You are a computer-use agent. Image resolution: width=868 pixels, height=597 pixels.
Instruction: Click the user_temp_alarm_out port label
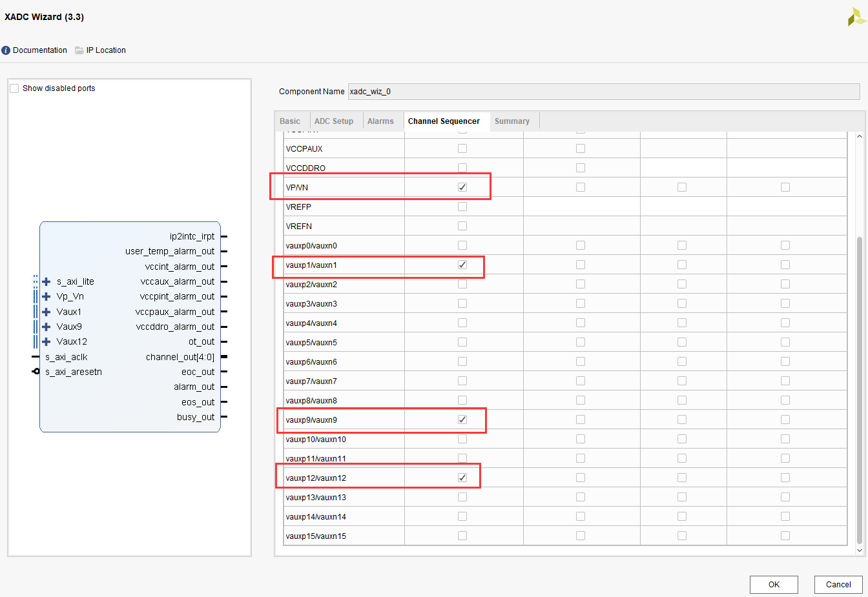[x=170, y=252]
